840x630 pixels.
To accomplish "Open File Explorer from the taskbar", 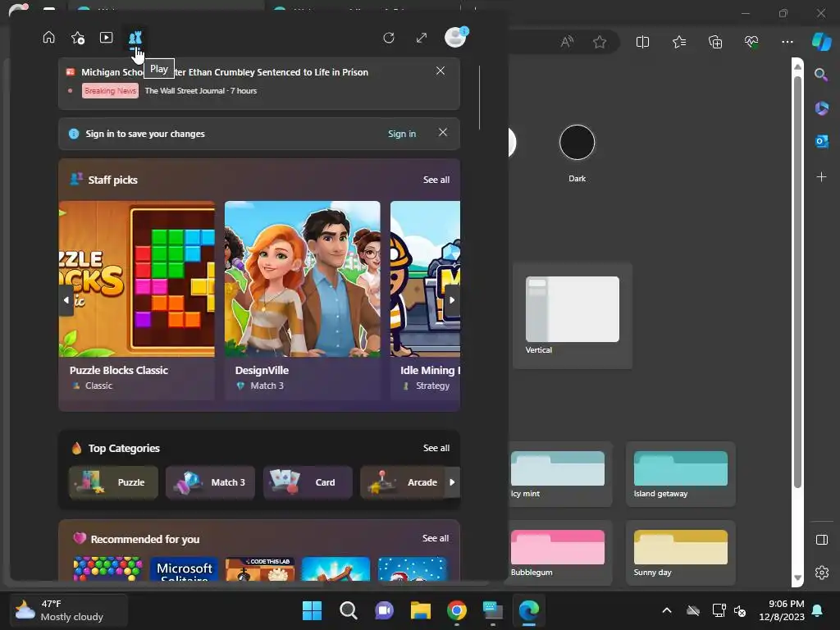I will point(421,610).
